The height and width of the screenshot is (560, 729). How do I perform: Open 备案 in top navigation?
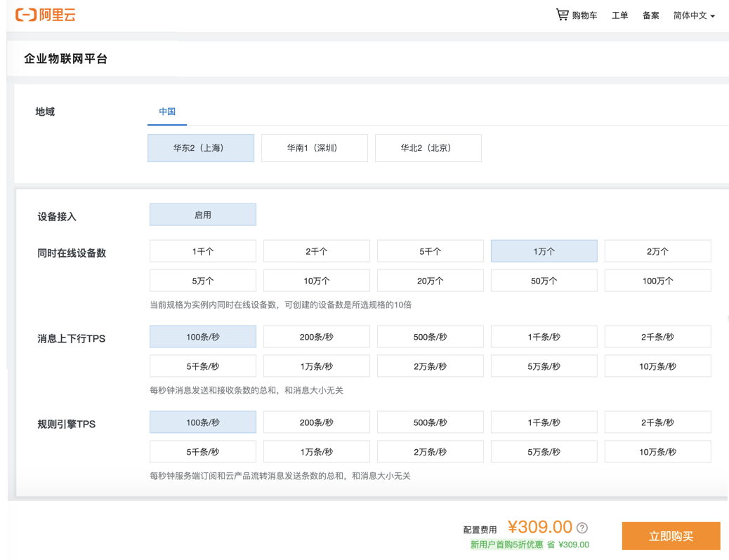651,15
